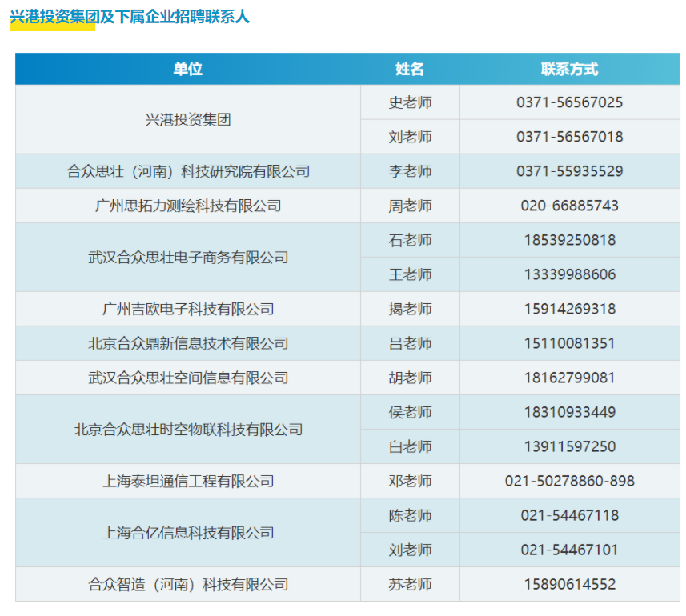The image size is (686, 616).
Task: Click the 白老师 name cell
Action: coord(410,446)
